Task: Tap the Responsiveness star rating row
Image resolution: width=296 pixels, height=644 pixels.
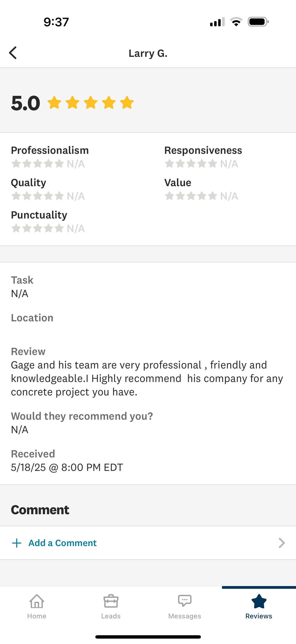Action: pyautogui.click(x=201, y=164)
